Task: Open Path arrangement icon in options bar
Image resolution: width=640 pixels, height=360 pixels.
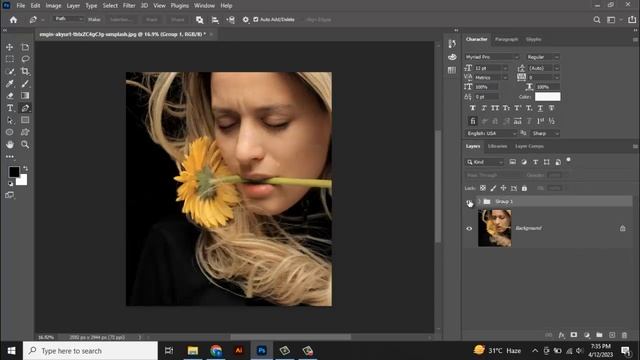Action: [231, 20]
